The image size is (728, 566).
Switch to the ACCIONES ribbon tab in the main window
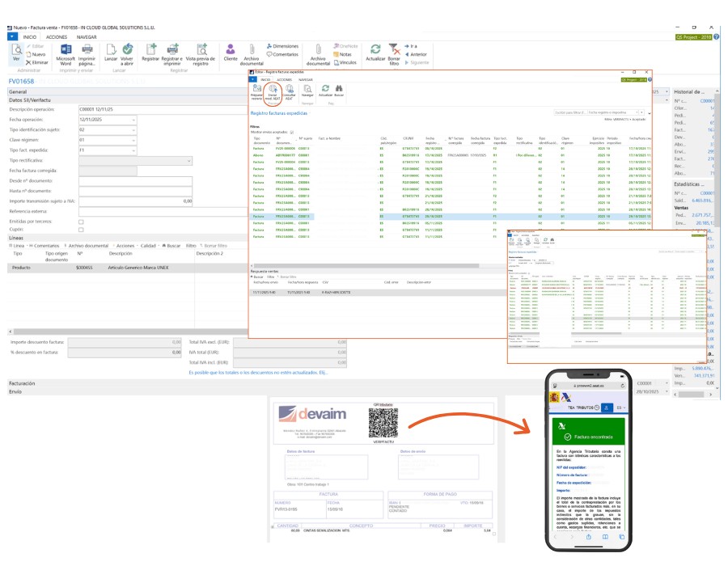(57, 37)
